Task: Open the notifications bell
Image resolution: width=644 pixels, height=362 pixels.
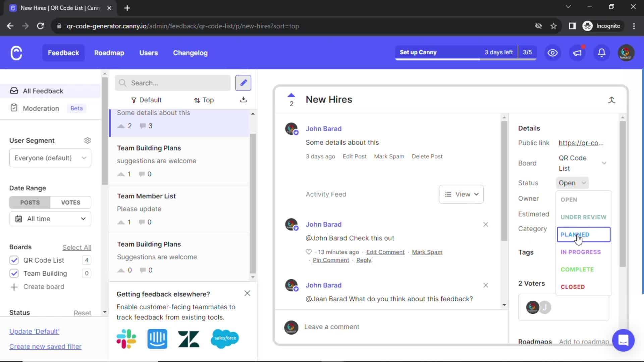Action: [x=602, y=53]
